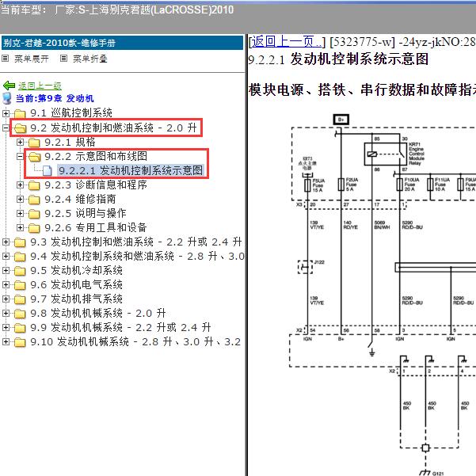Expand the 9.2.1 规格 node
Viewport: 476px width, 476px height.
click(20, 142)
